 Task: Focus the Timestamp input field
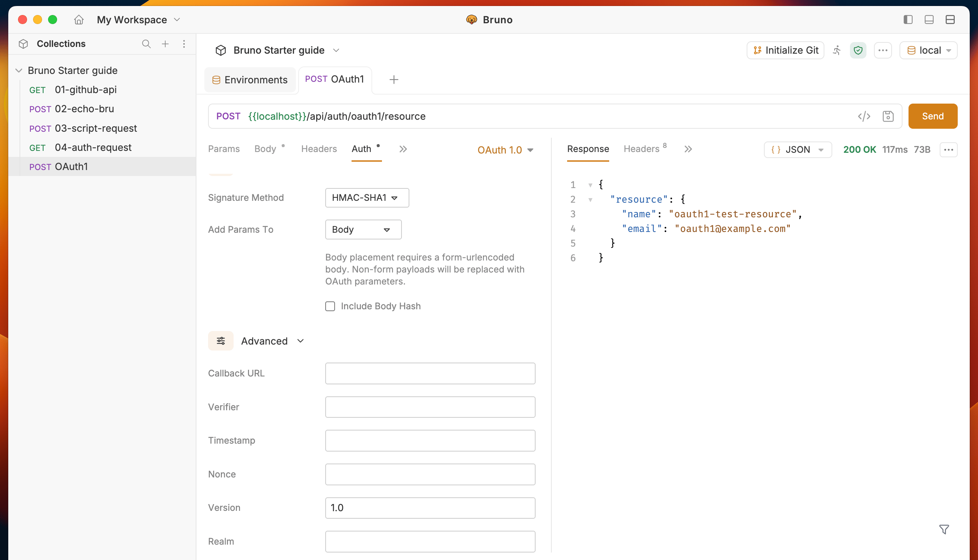click(430, 441)
